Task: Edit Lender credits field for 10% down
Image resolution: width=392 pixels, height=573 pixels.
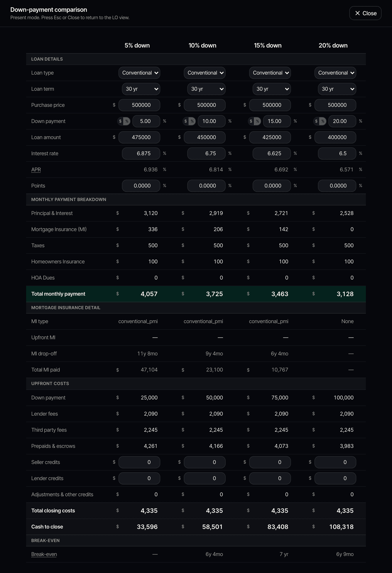Action: (205, 478)
